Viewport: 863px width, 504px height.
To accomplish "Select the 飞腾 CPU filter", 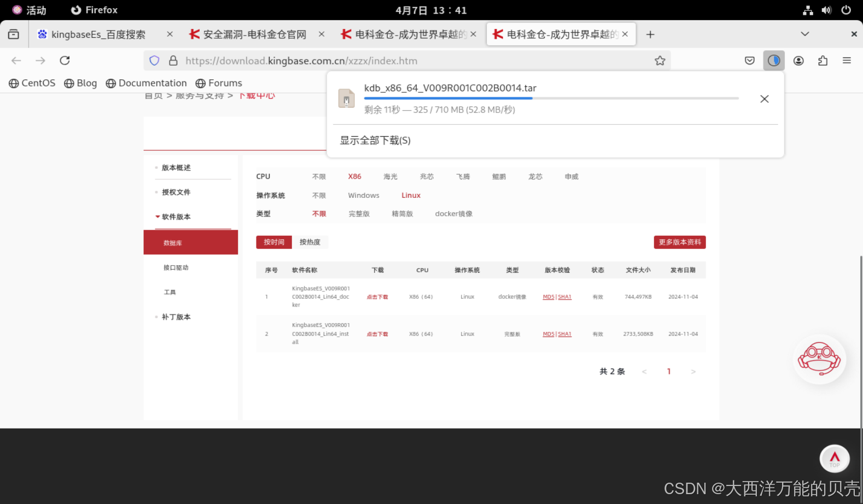I will 463,177.
